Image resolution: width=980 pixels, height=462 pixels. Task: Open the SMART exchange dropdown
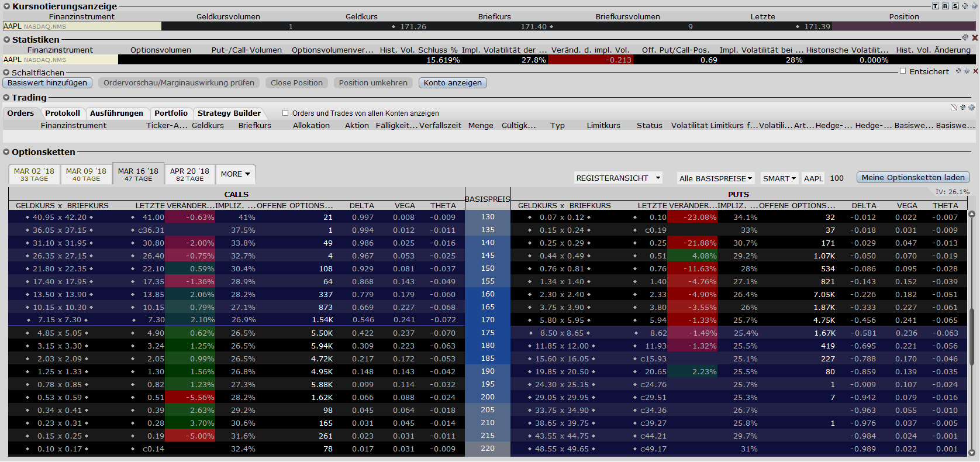779,178
